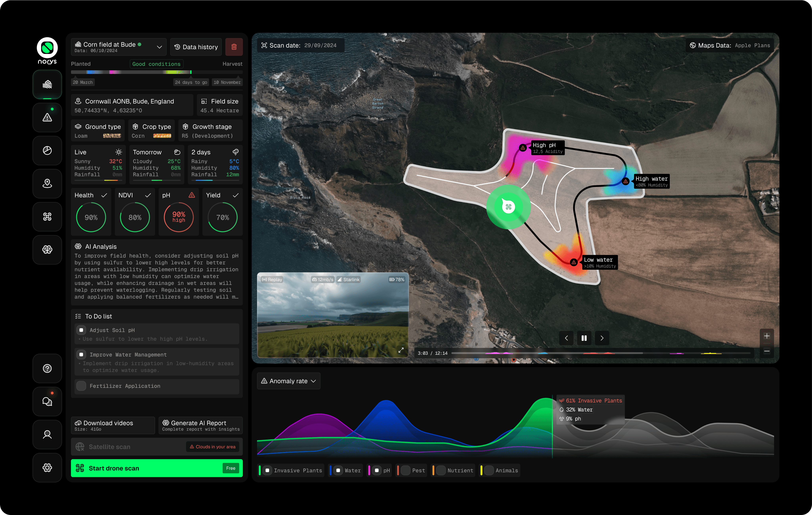Enable the Pest anomaly filter
This screenshot has height=515, width=812.
406,470
